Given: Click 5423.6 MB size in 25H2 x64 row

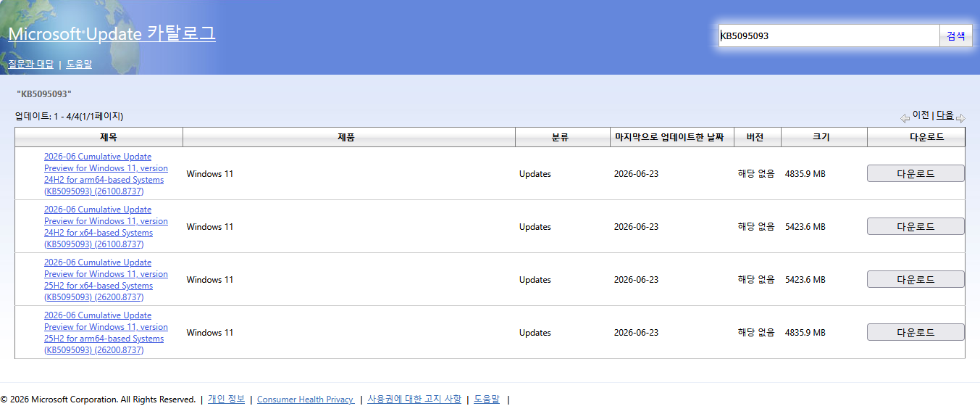Looking at the screenshot, I should [x=805, y=280].
